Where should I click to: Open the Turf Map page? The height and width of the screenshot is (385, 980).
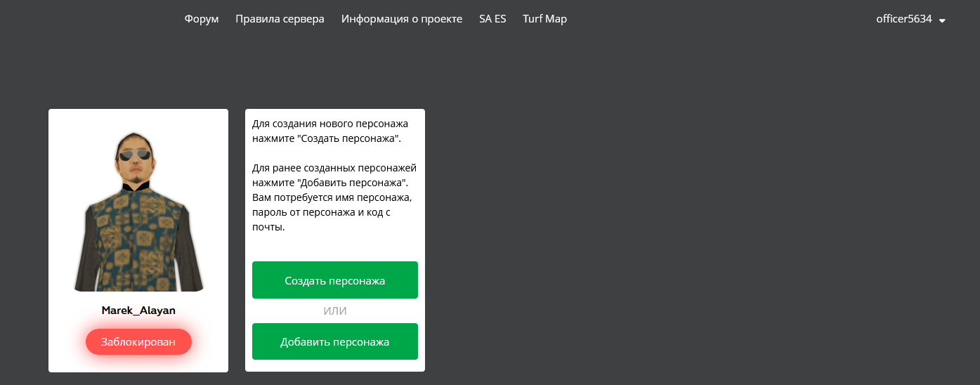coord(544,19)
